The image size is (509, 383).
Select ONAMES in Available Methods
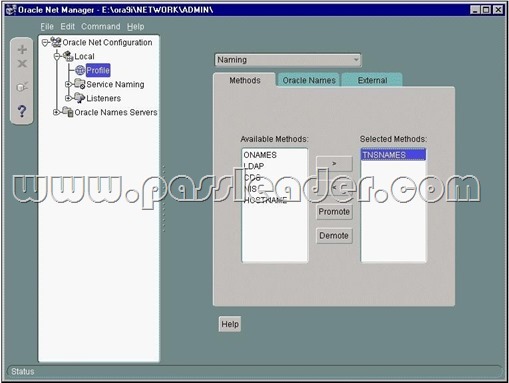(260, 155)
